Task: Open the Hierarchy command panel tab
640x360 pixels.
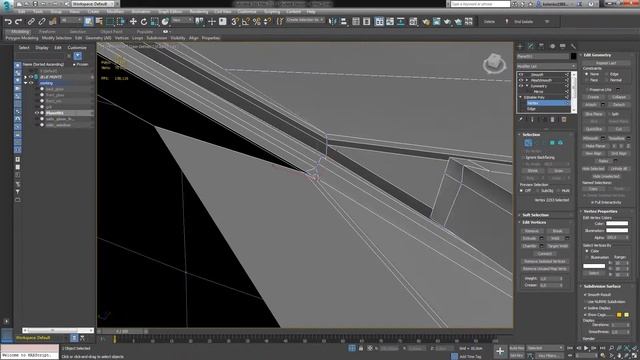Action: click(541, 46)
